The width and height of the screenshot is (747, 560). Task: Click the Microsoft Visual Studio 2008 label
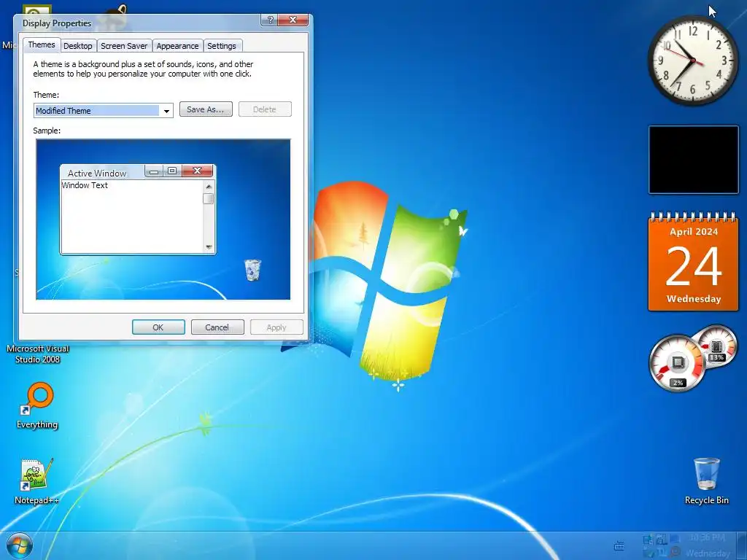coord(38,354)
